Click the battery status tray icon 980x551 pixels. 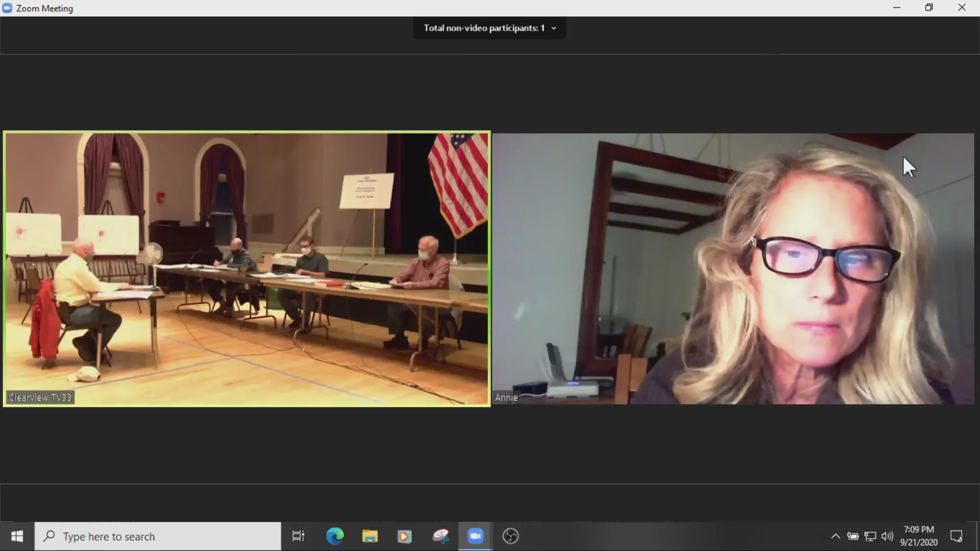pyautogui.click(x=853, y=536)
